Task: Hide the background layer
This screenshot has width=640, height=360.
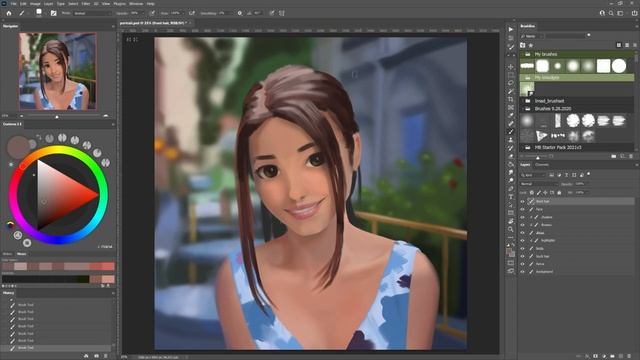Action: [x=522, y=271]
